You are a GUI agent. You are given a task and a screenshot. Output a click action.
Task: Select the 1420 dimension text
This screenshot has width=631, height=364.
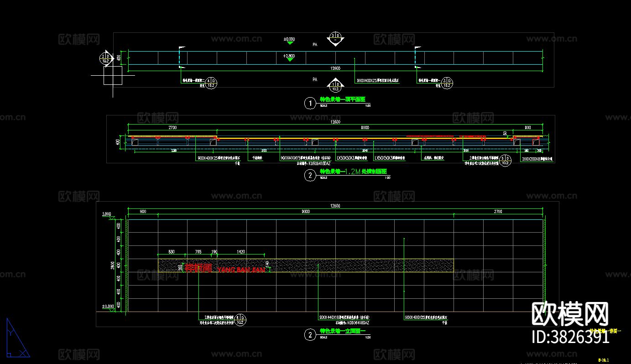tap(241, 251)
